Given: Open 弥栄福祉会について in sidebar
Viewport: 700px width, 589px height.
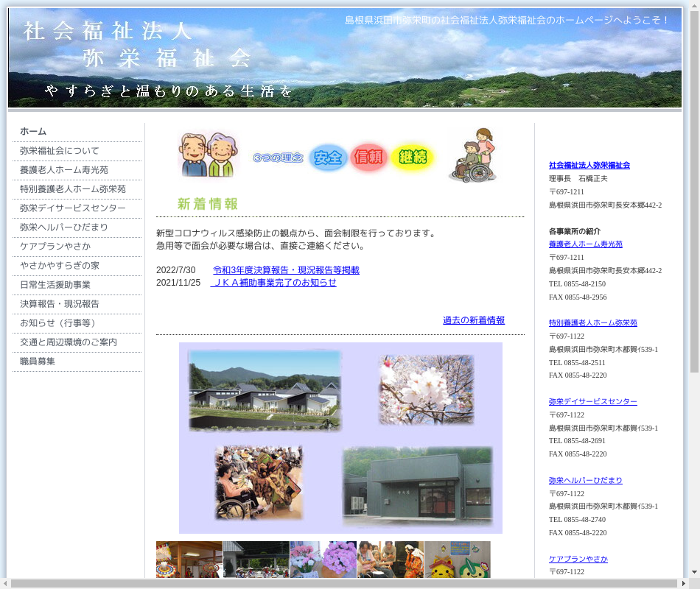Looking at the screenshot, I should click(x=60, y=151).
